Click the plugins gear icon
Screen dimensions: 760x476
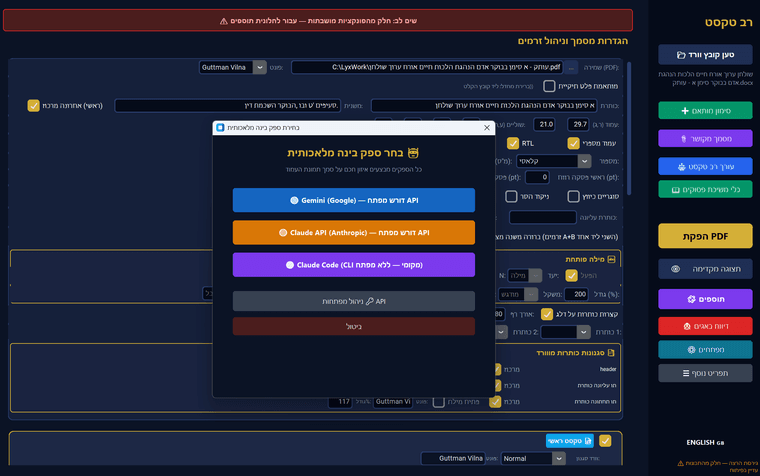click(x=691, y=299)
